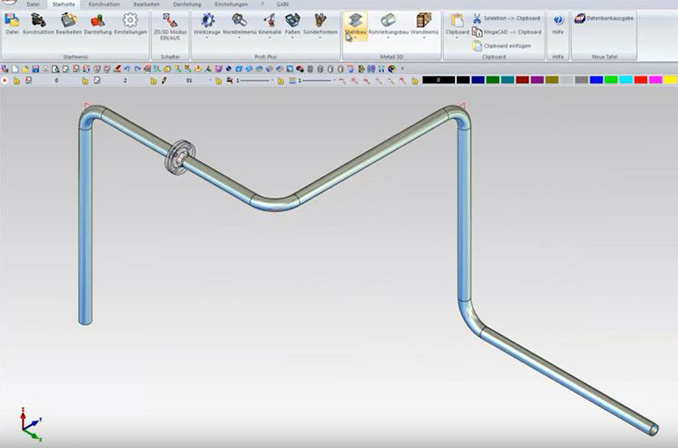Click the save diskette icon in quick toolbar

35,69
